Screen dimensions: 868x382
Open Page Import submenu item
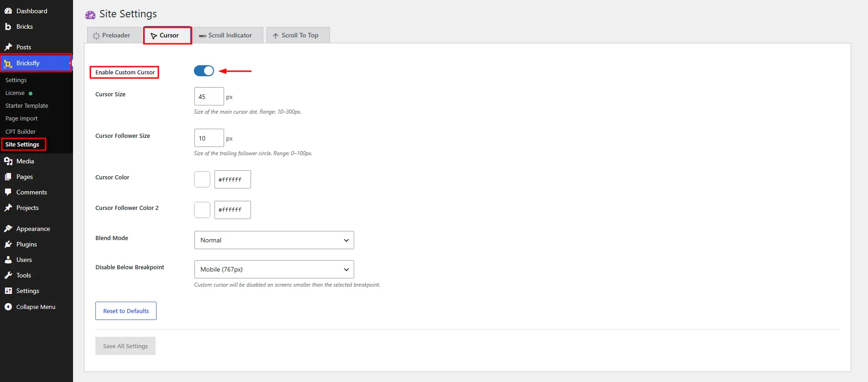tap(21, 118)
